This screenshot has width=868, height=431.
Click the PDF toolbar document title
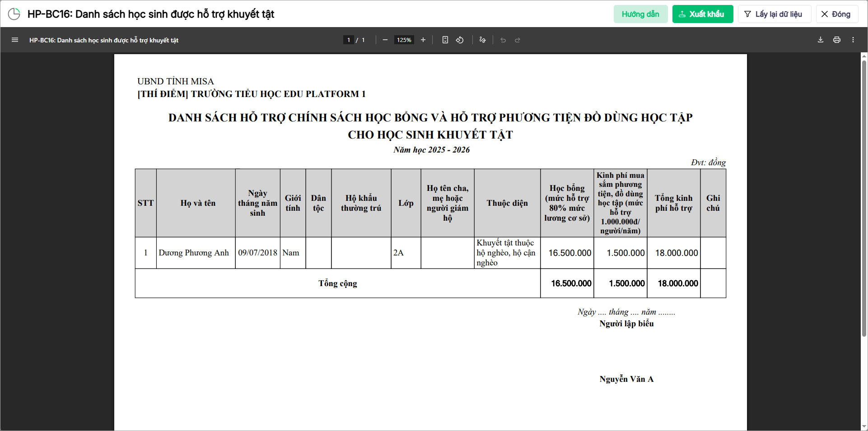[104, 40]
